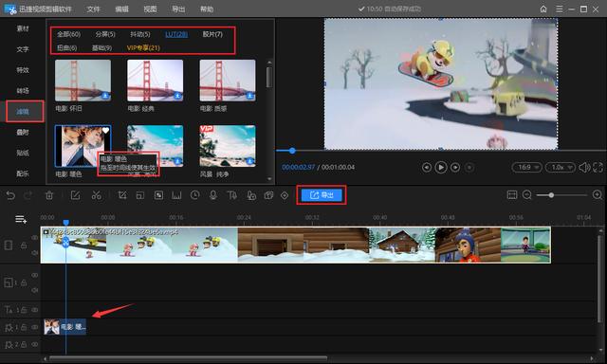Open the 编辑 menu
Viewport: 607px width, 364px height.
[x=121, y=9]
